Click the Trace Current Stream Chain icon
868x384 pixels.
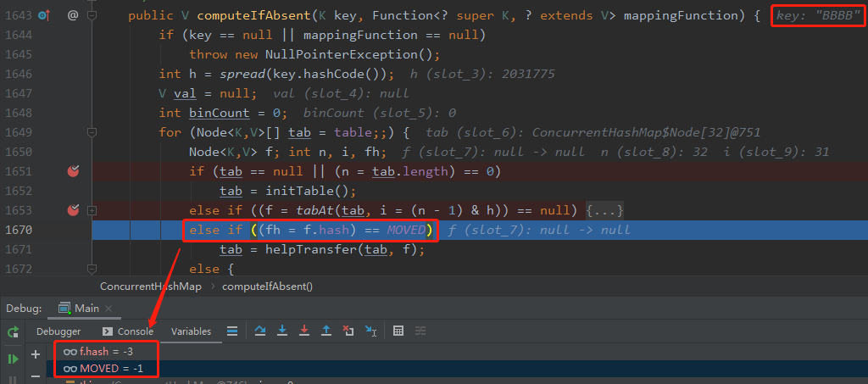tap(420, 331)
